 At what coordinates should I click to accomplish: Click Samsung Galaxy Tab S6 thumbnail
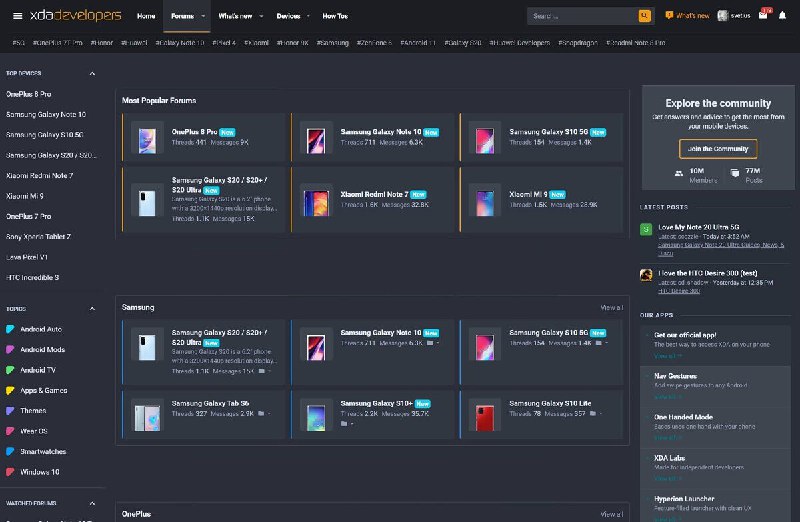coord(147,415)
